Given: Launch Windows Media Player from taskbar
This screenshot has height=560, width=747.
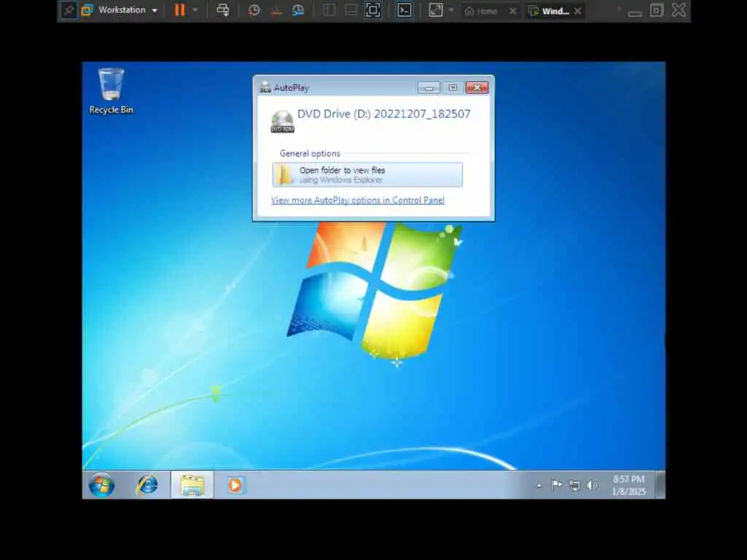Looking at the screenshot, I should tap(236, 485).
